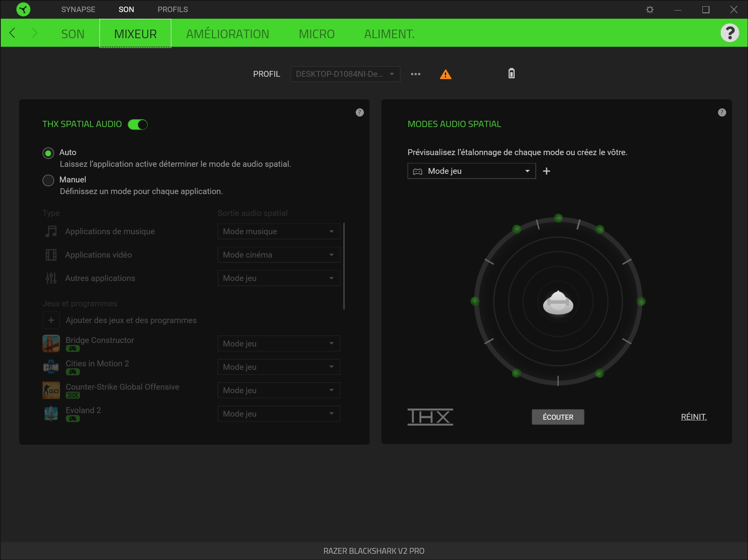
Task: Click the plus icon to add spatial mode
Action: (546, 171)
